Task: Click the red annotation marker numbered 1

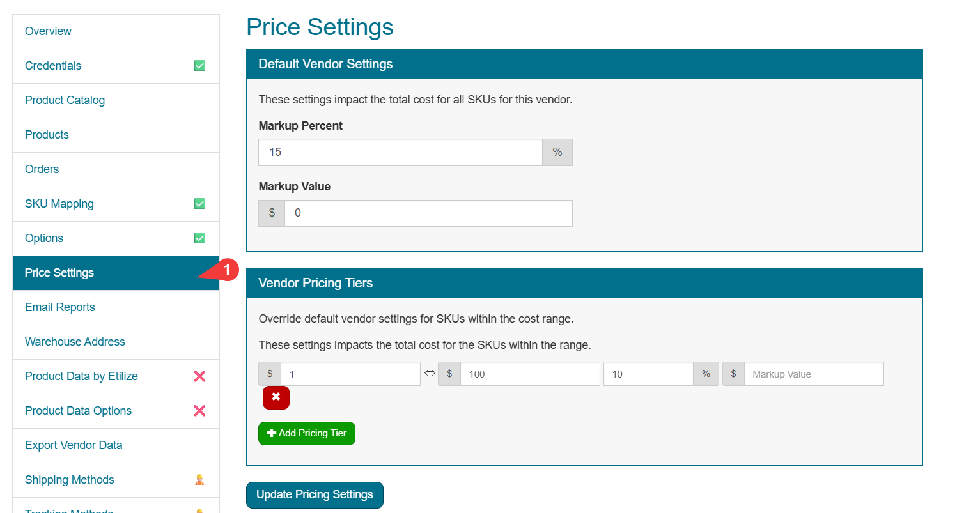Action: pyautogui.click(x=226, y=270)
